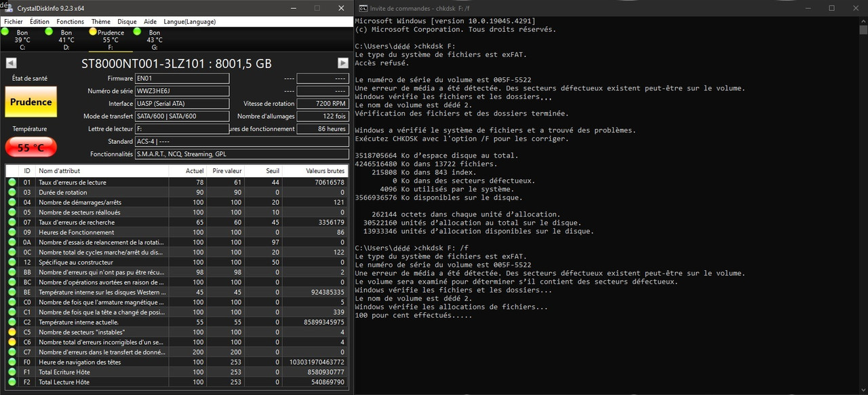Viewport: 868px width, 395px height.
Task: Select the Total Ecriture Hôte row
Action: [x=177, y=372]
